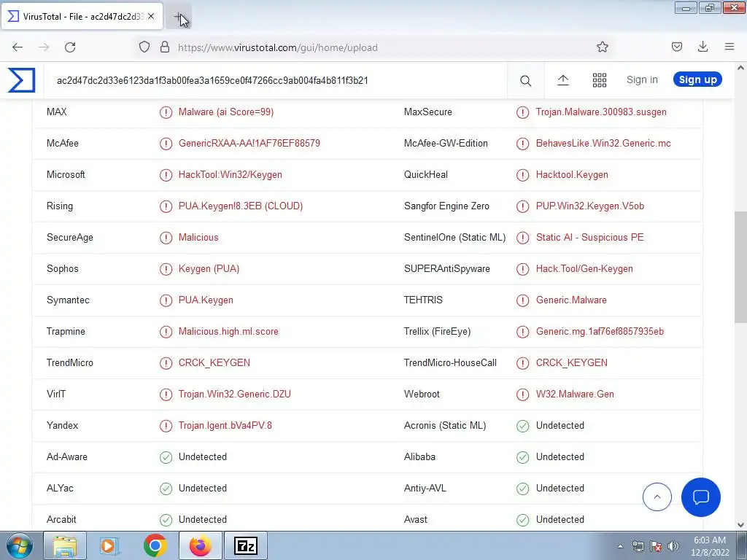Click the tracking protection shield icon

tap(144, 47)
